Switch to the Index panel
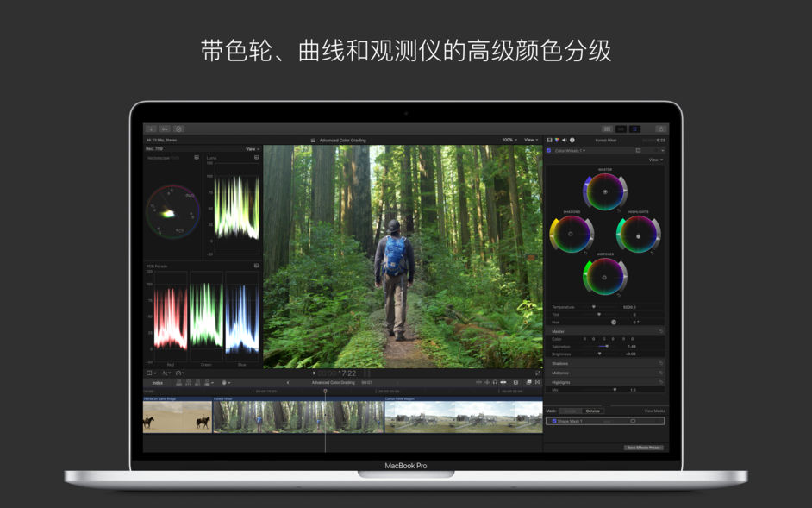Screen dimensions: 812x508 point(159,385)
